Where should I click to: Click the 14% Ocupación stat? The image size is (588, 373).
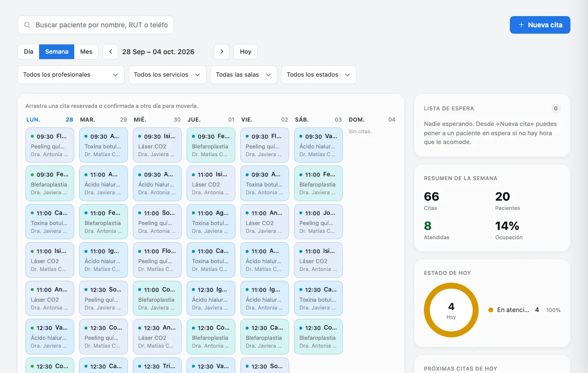pos(509,229)
